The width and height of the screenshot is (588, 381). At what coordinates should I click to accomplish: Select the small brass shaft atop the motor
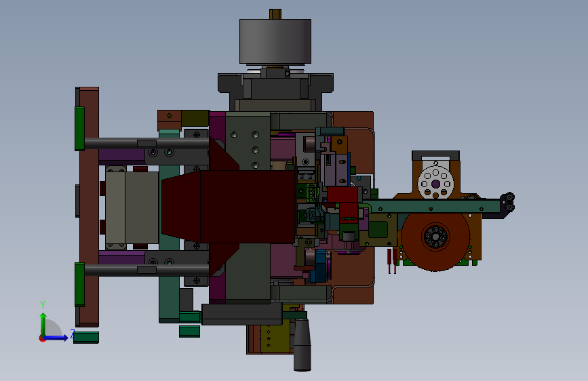275,14
